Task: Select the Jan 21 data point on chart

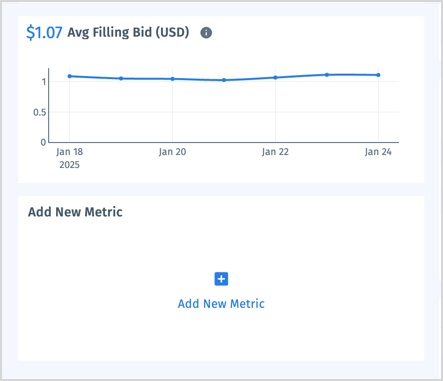Action: point(224,80)
